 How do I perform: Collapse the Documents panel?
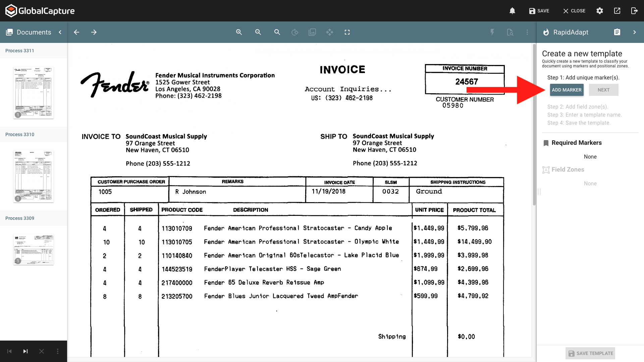click(60, 32)
